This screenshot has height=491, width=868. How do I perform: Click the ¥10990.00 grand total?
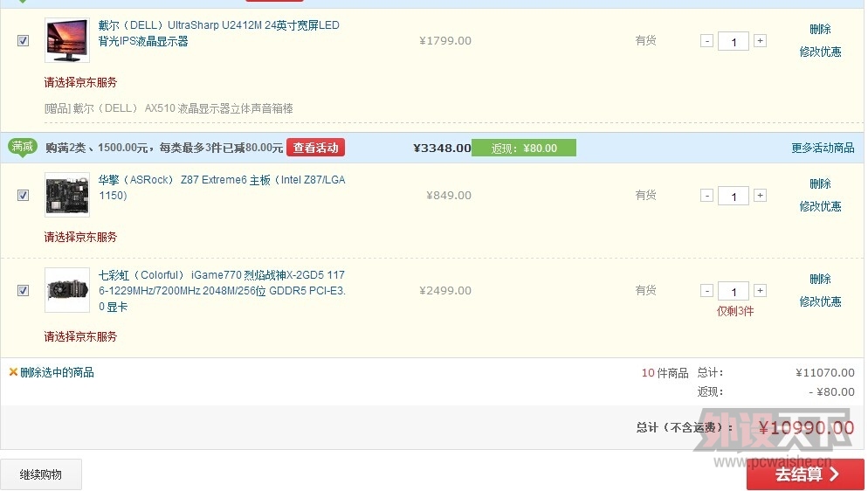pos(806,427)
